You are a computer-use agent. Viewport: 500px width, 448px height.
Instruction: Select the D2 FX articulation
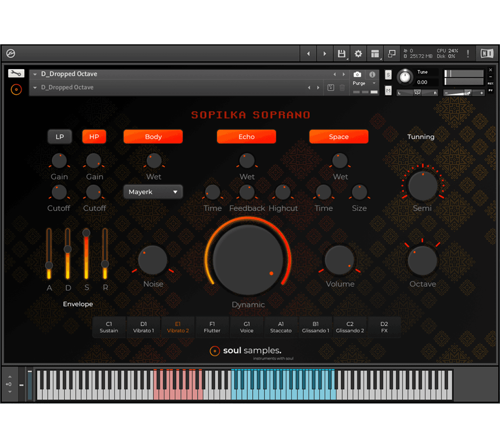pos(384,327)
